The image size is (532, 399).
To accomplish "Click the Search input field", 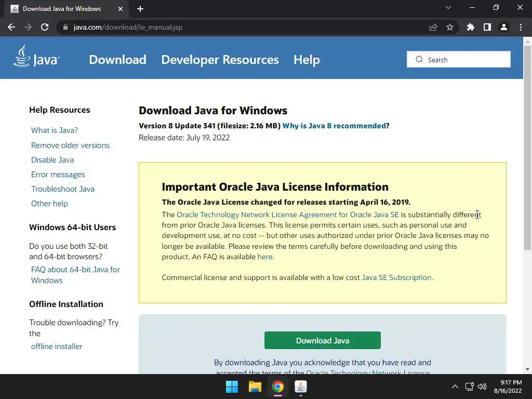I will tap(459, 59).
